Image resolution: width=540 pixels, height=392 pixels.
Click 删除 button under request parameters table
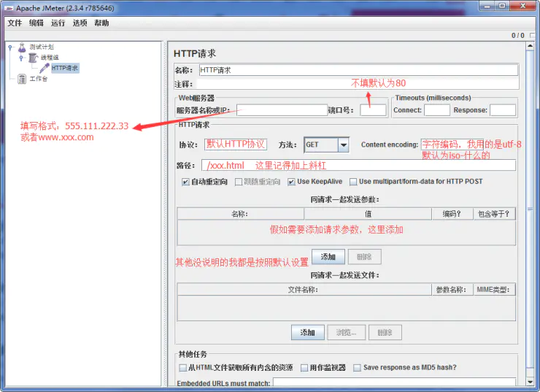[364, 257]
